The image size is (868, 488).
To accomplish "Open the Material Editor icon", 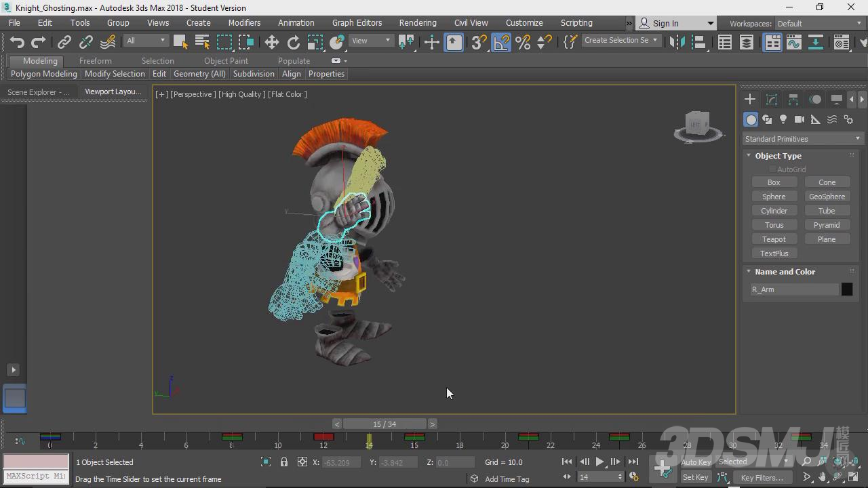I will (842, 42).
